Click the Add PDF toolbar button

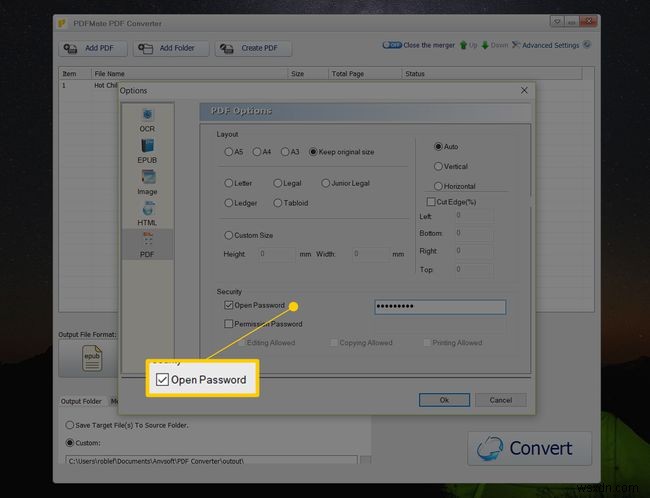93,48
